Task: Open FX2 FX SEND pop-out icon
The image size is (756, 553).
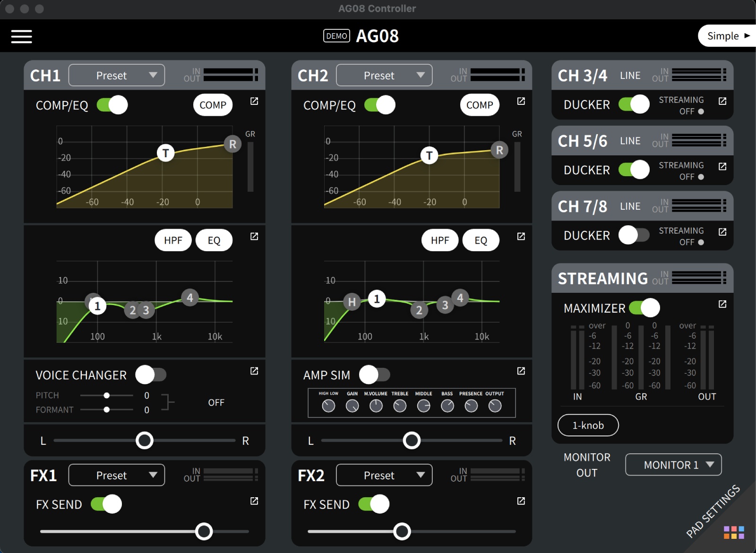Action: [521, 501]
